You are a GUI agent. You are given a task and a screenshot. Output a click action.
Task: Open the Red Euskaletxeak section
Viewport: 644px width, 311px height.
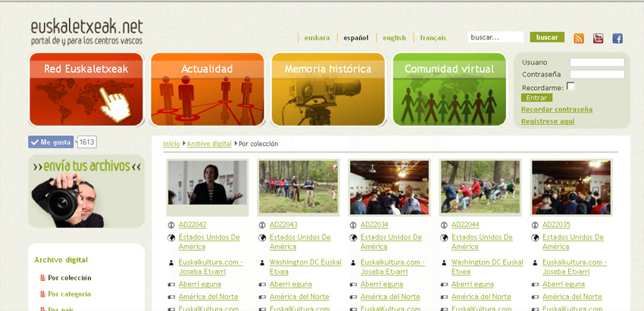86,89
